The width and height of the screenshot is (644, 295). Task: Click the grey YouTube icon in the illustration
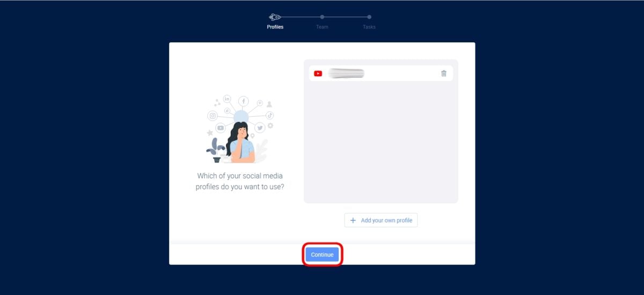pyautogui.click(x=221, y=128)
